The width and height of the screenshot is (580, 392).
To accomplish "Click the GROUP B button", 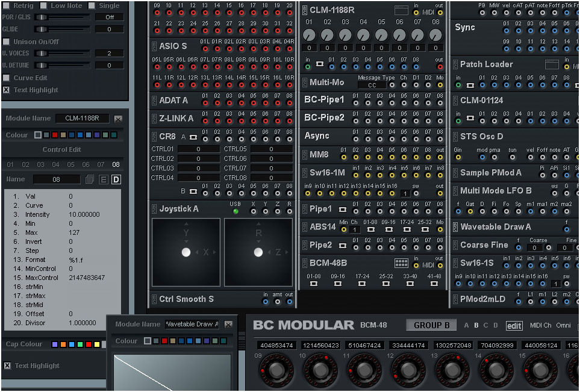I will tap(431, 325).
